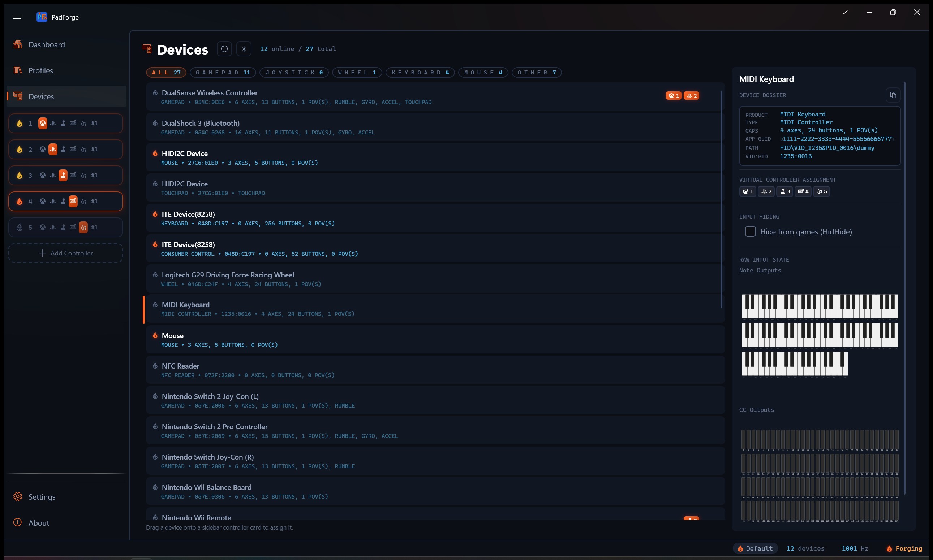The width and height of the screenshot is (933, 560).
Task: Click the highlighted PlayStation icon on card 2
Action: coord(53,150)
